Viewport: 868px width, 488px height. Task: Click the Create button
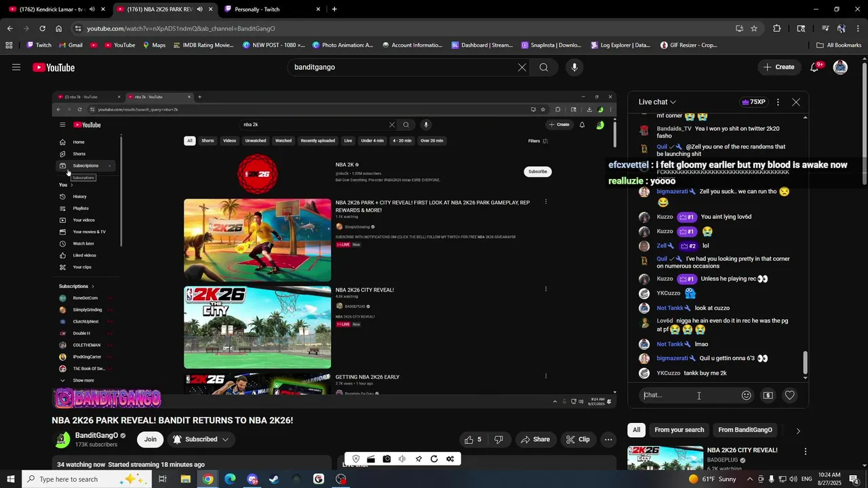[x=778, y=67]
